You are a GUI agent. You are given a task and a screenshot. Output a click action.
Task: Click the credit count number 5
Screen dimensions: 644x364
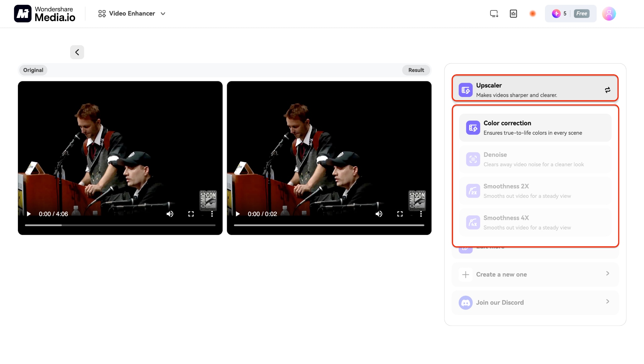tap(565, 14)
